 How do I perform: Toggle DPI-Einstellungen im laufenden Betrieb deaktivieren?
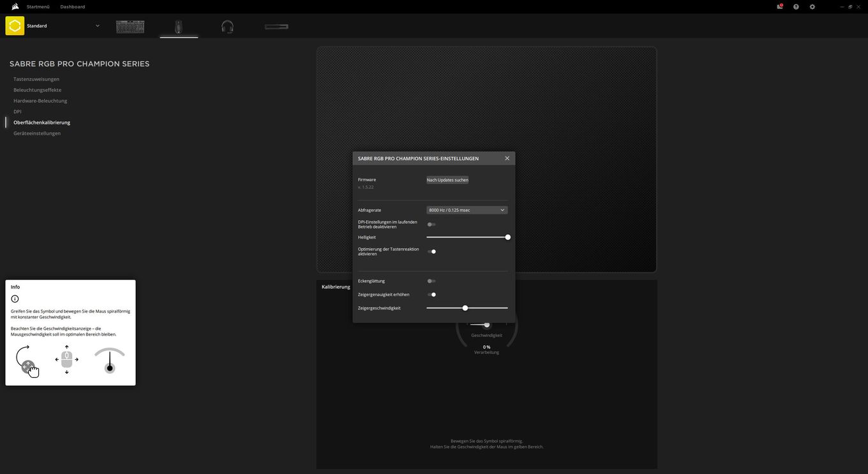[431, 225]
